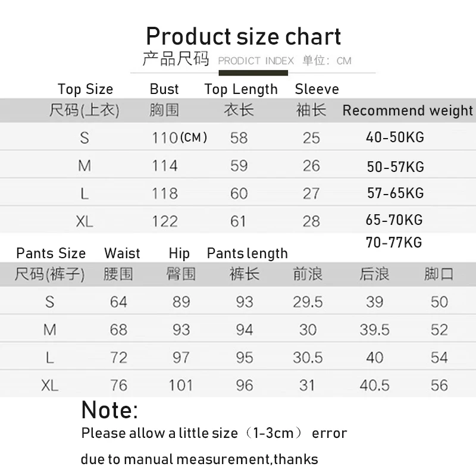Screen dimensions: 476x476
Task: Click the 'due to manual measurement,thanks' line
Action: coord(199,459)
